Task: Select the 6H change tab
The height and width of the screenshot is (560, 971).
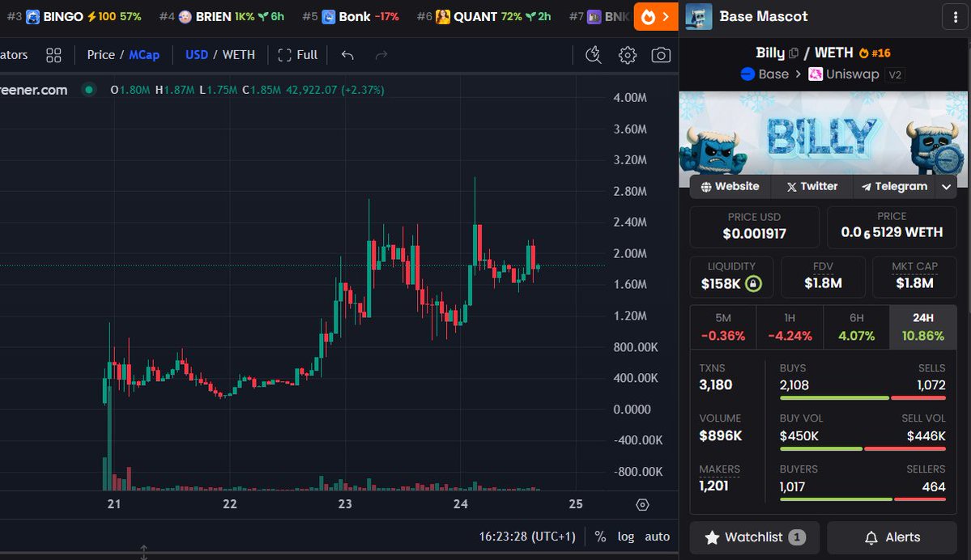Action: (x=857, y=327)
